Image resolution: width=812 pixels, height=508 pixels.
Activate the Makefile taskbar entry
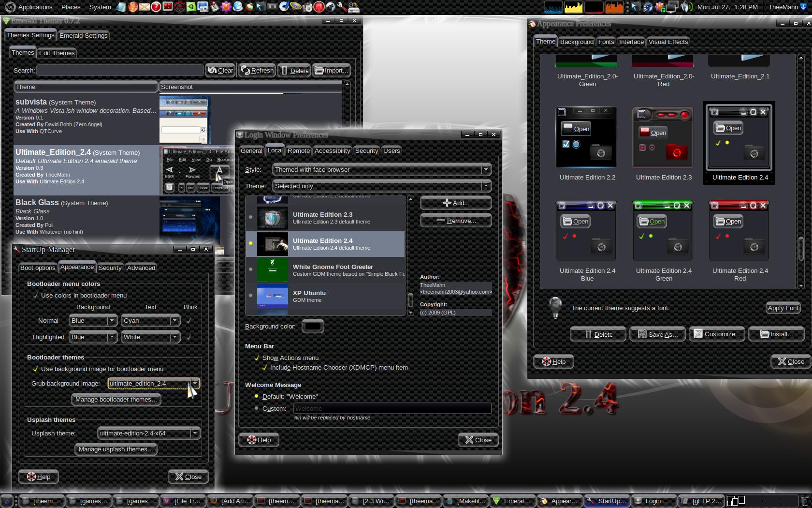point(465,501)
